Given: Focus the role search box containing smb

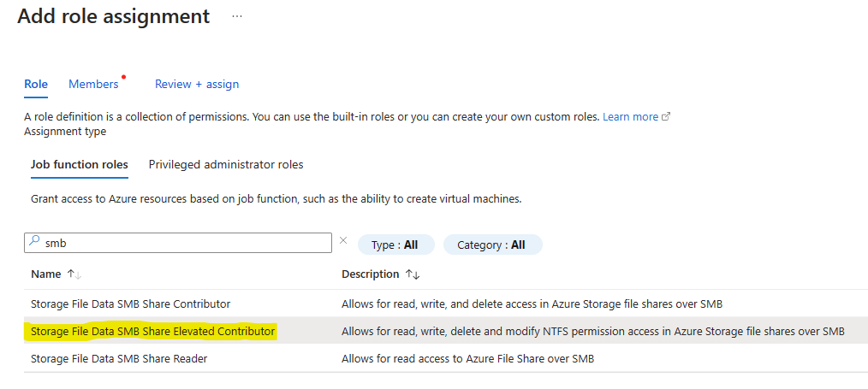Looking at the screenshot, I should pyautogui.click(x=178, y=243).
